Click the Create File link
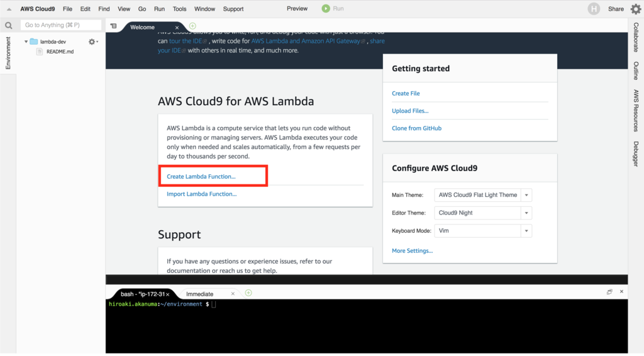 click(x=406, y=94)
